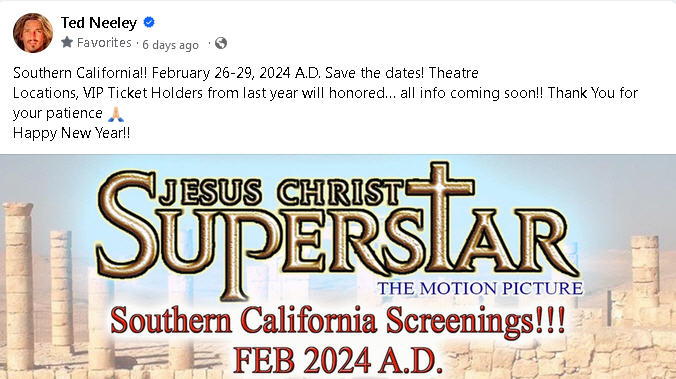Click 'THE MOTION PICTURE' blue subtitle
This screenshot has width=676, height=379.
[480, 288]
